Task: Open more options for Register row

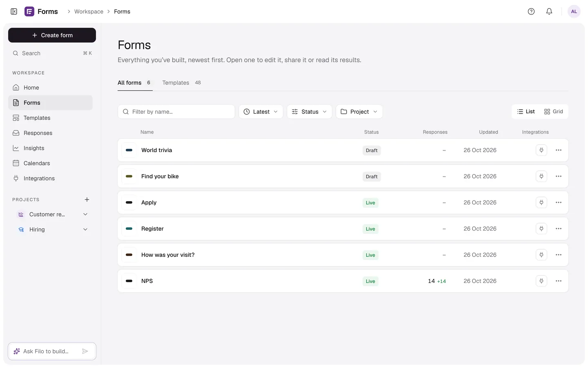Action: tap(559, 229)
